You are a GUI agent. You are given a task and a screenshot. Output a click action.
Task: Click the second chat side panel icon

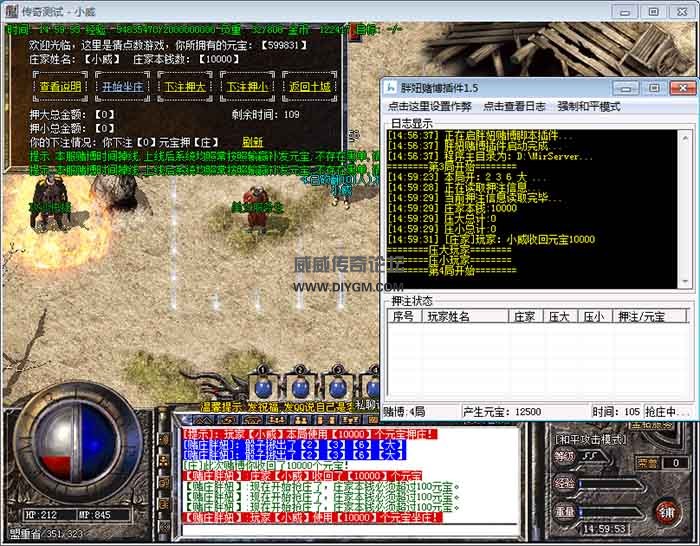coord(163,460)
